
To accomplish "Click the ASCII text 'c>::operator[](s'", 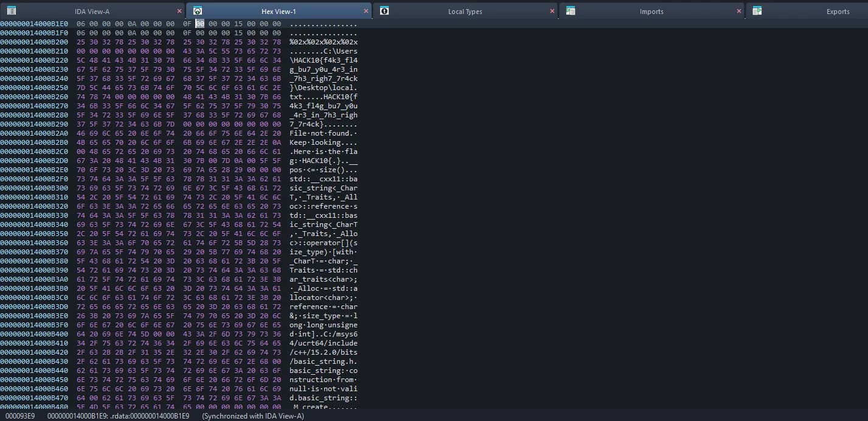I will pos(324,243).
